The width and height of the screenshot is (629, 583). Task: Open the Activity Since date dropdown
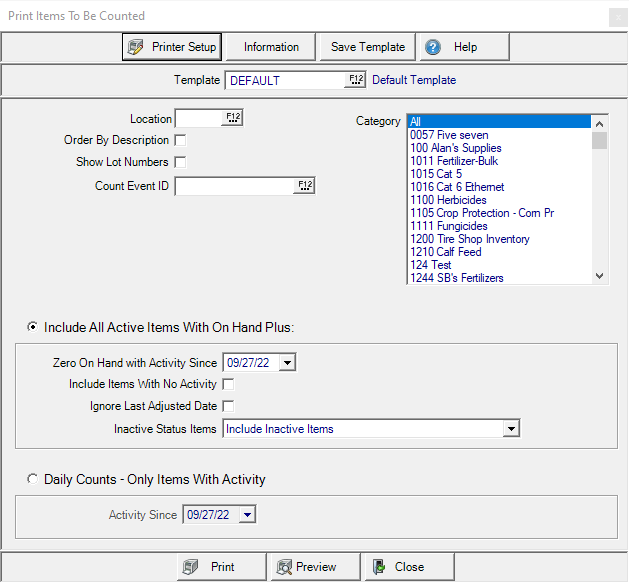tap(247, 514)
